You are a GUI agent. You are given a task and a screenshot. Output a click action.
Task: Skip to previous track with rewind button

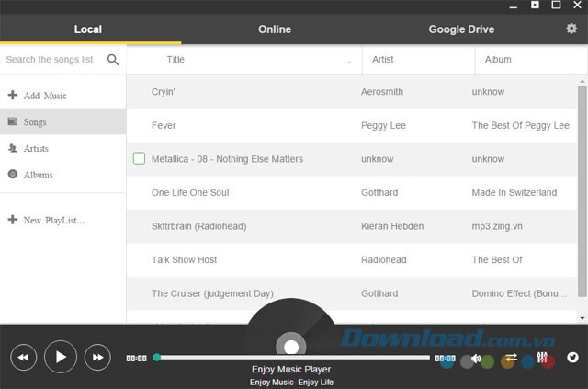coord(24,357)
